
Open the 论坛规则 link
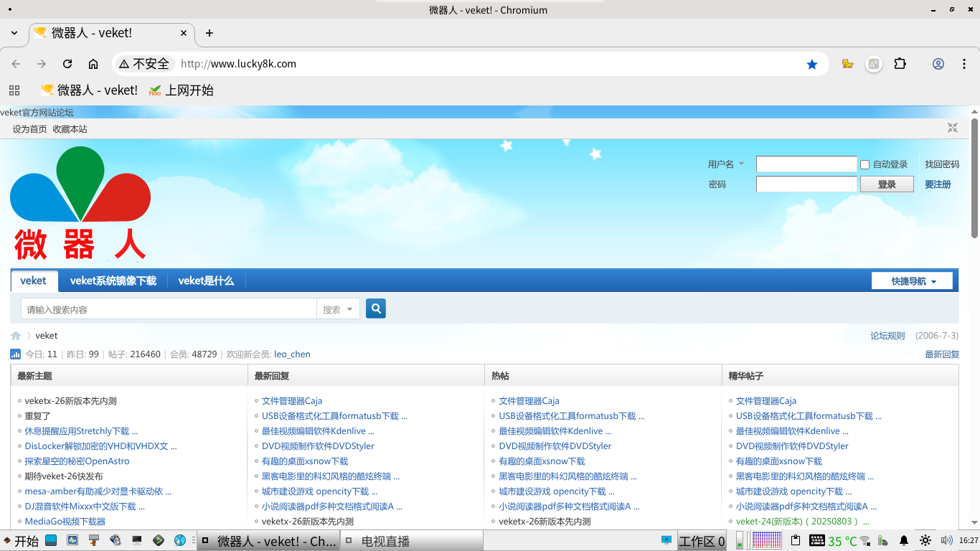pos(887,336)
